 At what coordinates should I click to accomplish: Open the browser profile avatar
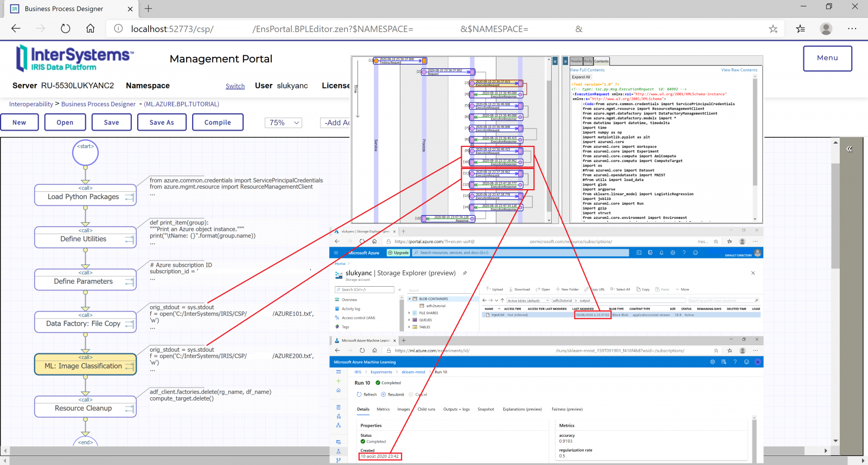(826, 29)
